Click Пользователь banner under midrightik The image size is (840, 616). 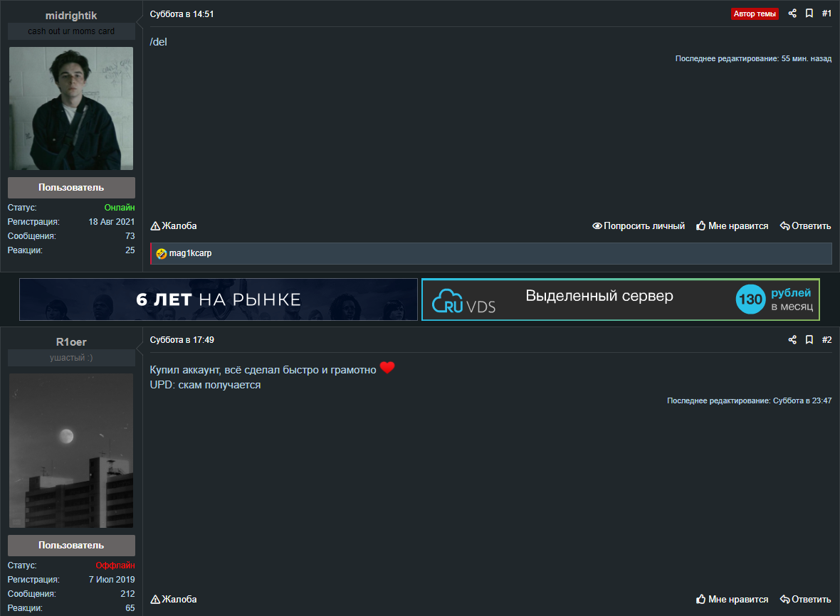click(x=71, y=187)
